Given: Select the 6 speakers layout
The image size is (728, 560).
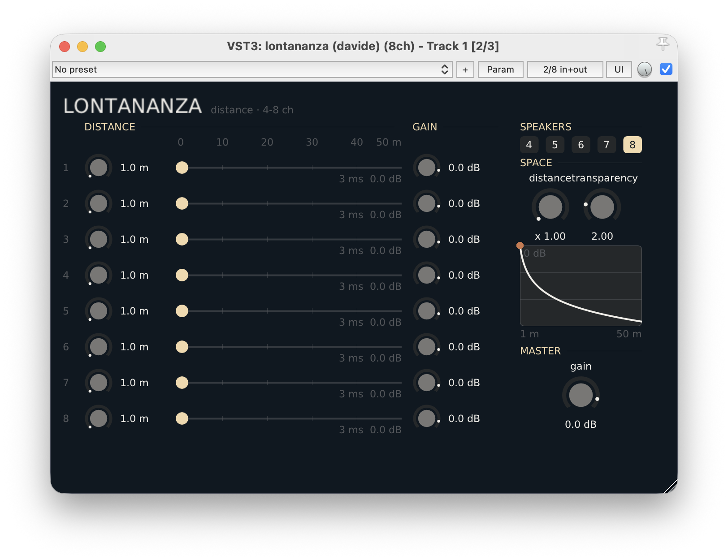Looking at the screenshot, I should [581, 145].
